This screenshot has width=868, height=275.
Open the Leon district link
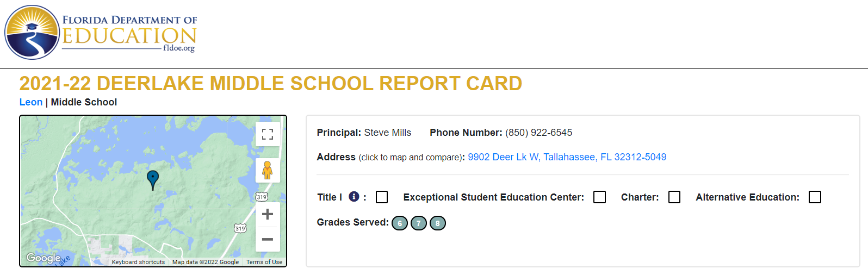tap(31, 102)
